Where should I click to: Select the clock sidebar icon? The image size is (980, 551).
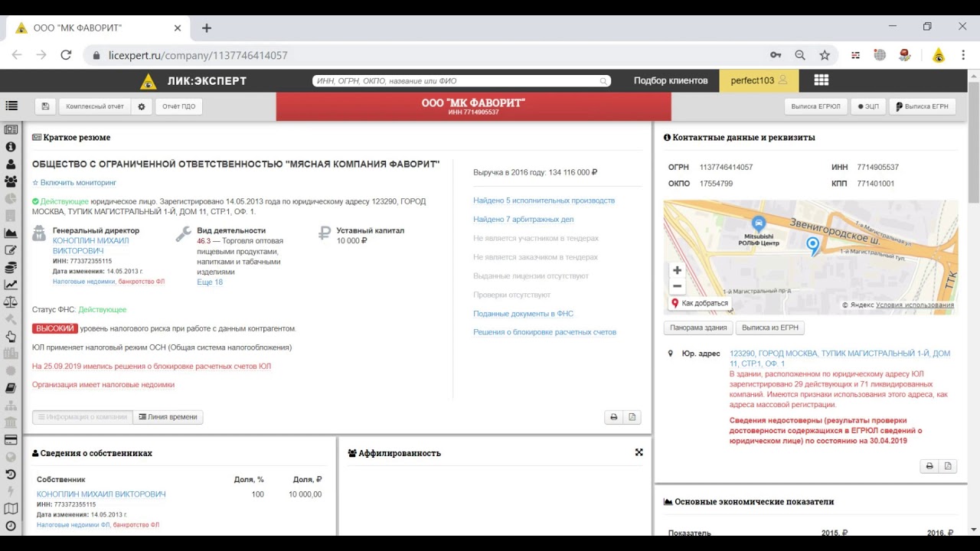pyautogui.click(x=11, y=526)
